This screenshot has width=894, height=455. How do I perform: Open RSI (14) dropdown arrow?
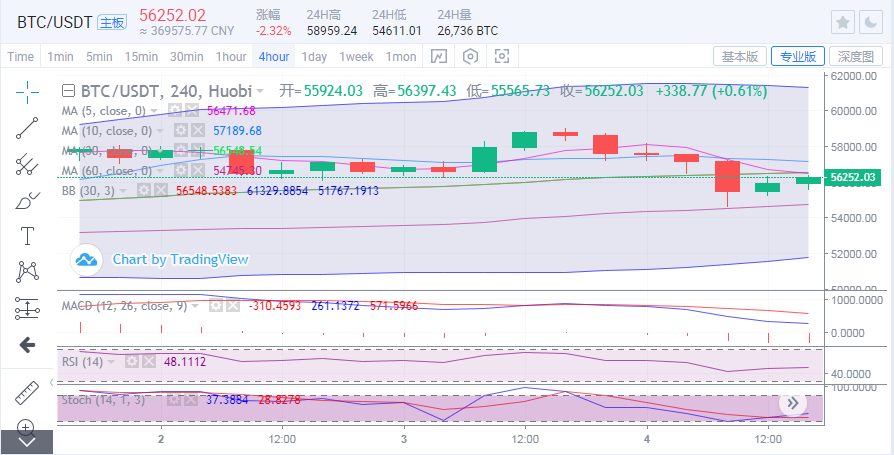pos(111,362)
